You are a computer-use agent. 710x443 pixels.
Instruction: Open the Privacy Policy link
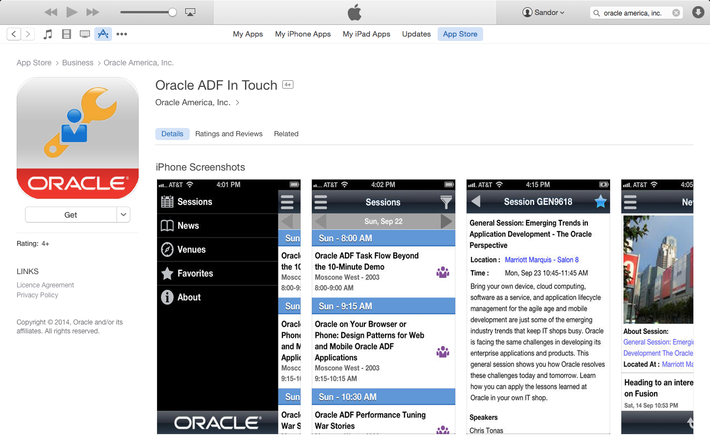point(38,295)
